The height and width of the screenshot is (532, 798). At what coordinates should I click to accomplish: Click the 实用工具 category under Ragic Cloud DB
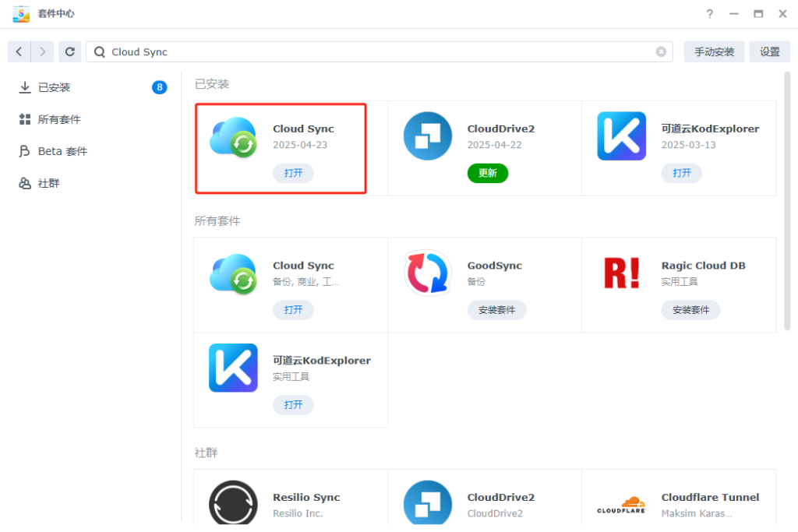[x=680, y=282]
